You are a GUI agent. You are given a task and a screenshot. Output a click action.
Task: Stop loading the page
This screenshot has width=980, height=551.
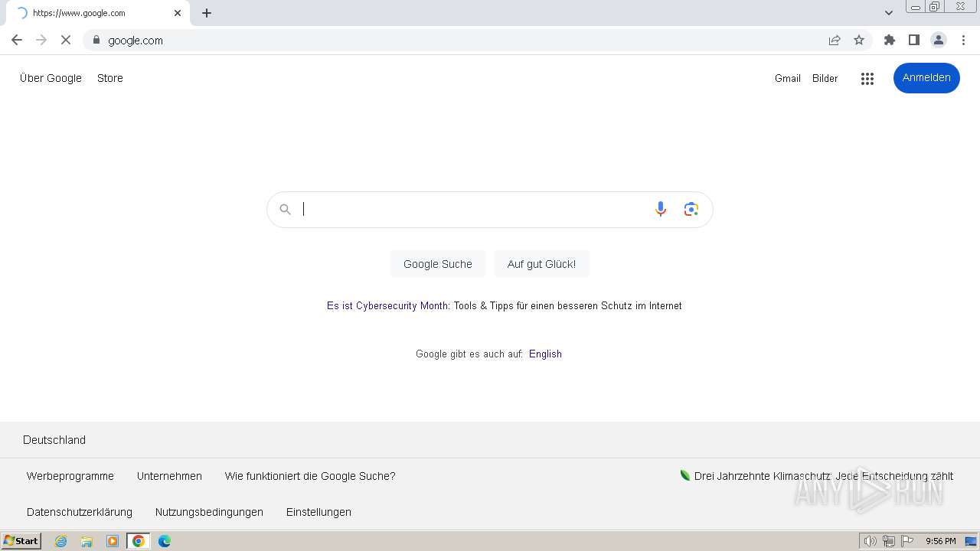pos(66,40)
